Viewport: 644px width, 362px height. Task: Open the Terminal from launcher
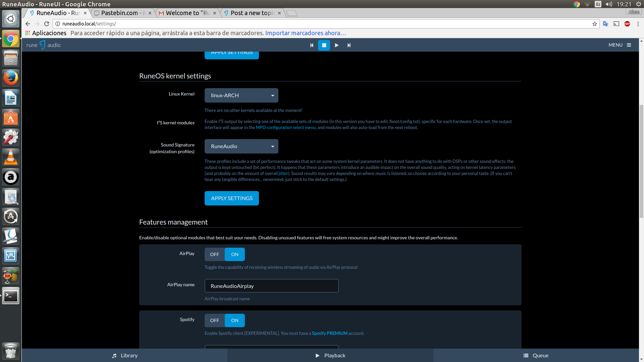(x=11, y=296)
